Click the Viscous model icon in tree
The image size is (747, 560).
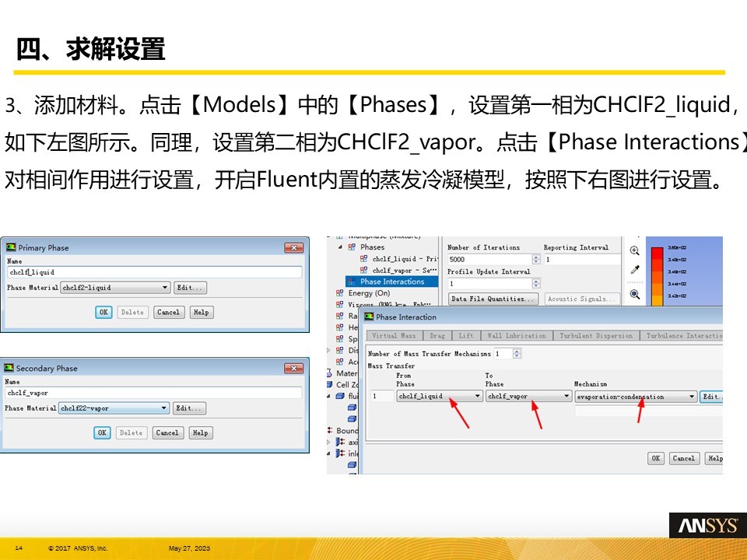click(x=340, y=304)
